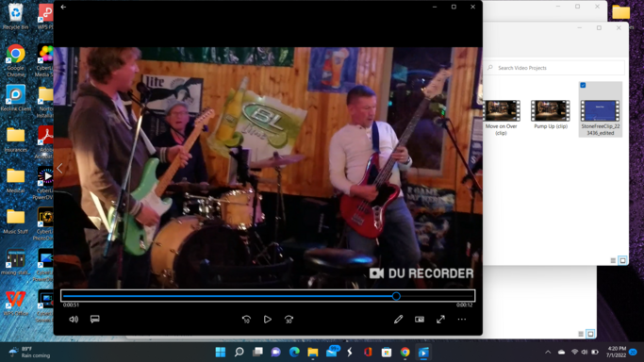This screenshot has height=362, width=644.
Task: Enter full screen with arrows icon
Action: pyautogui.click(x=440, y=319)
